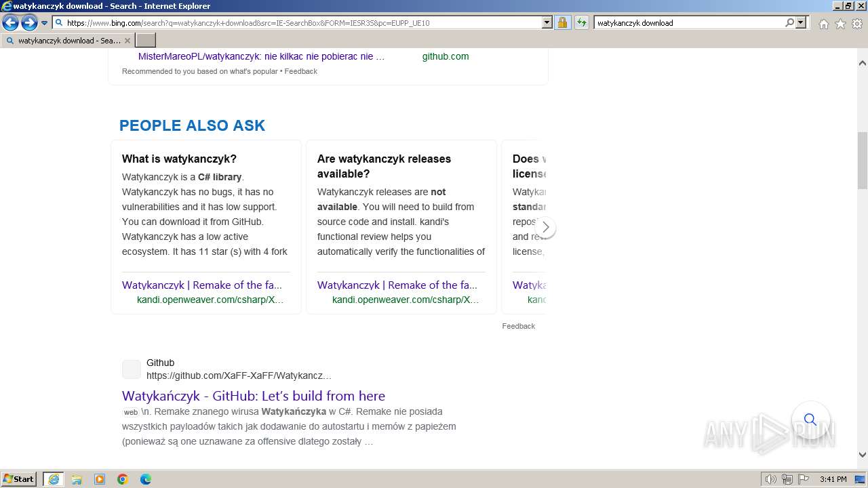The image size is (868, 488).
Task: Click the Github site favicon placeholder
Action: 132,369
